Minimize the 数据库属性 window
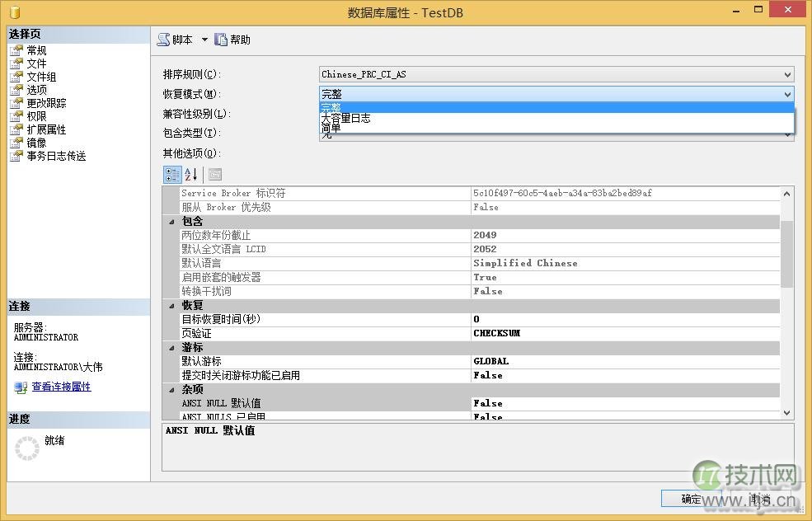 736,11
